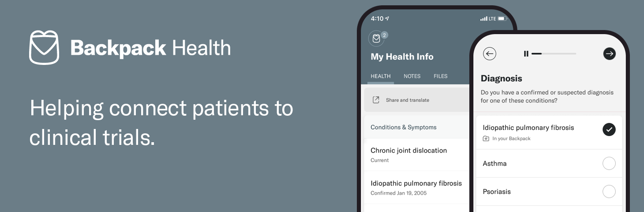
Task: Tap the forward arrow button
Action: pyautogui.click(x=609, y=54)
